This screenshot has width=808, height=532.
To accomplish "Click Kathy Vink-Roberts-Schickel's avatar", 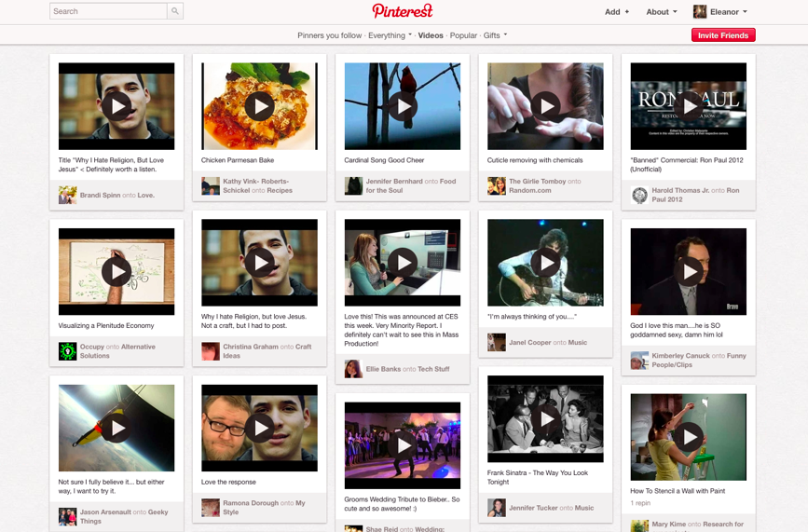I will (x=211, y=186).
